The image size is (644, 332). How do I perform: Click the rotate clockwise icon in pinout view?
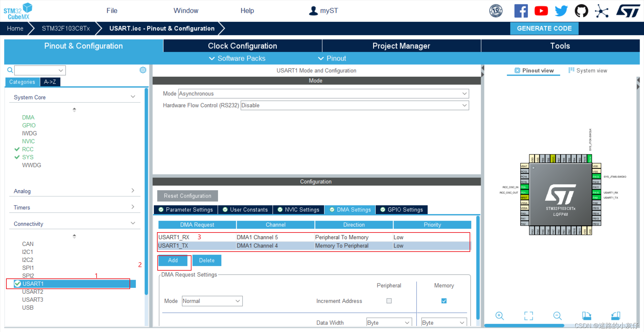coord(587,316)
